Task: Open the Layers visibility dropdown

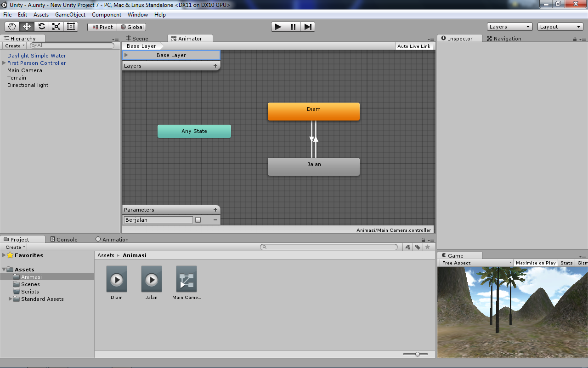Action: (509, 26)
